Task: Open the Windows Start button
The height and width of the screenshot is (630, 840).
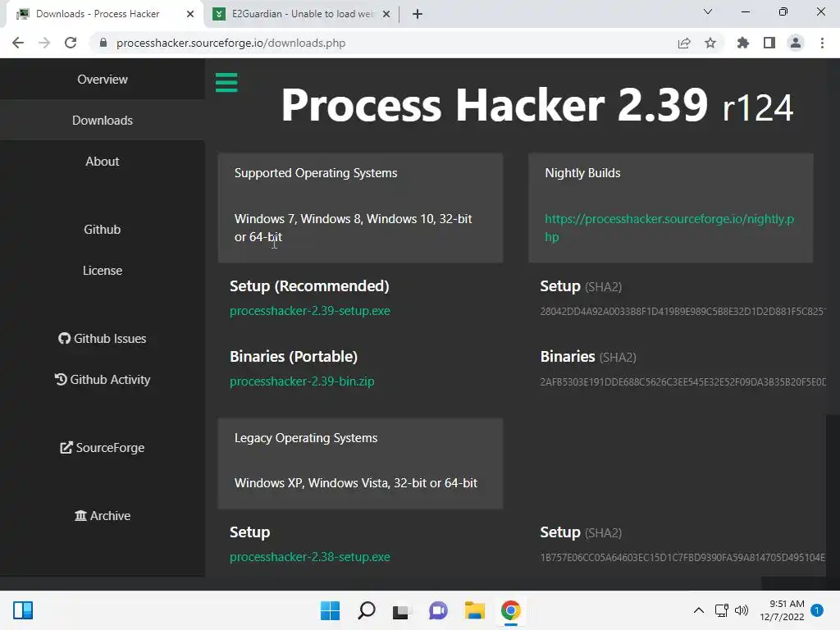Action: pos(330,610)
